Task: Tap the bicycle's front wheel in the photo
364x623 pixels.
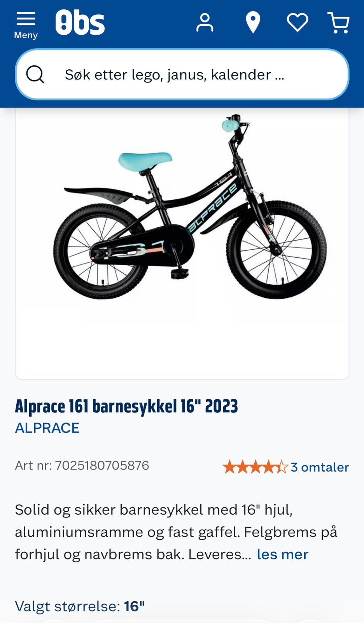Action: (x=276, y=249)
